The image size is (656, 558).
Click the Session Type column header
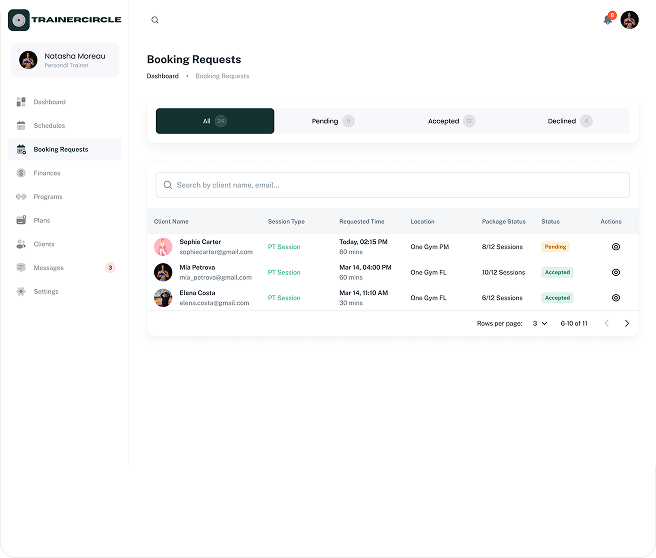pos(286,222)
